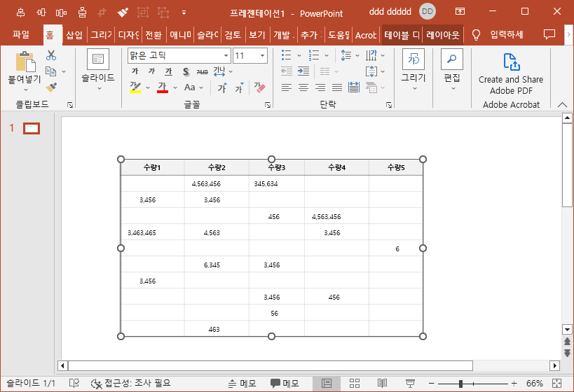This screenshot has width=574, height=392.
Task: Zoom out with minus button
Action: pos(431,383)
